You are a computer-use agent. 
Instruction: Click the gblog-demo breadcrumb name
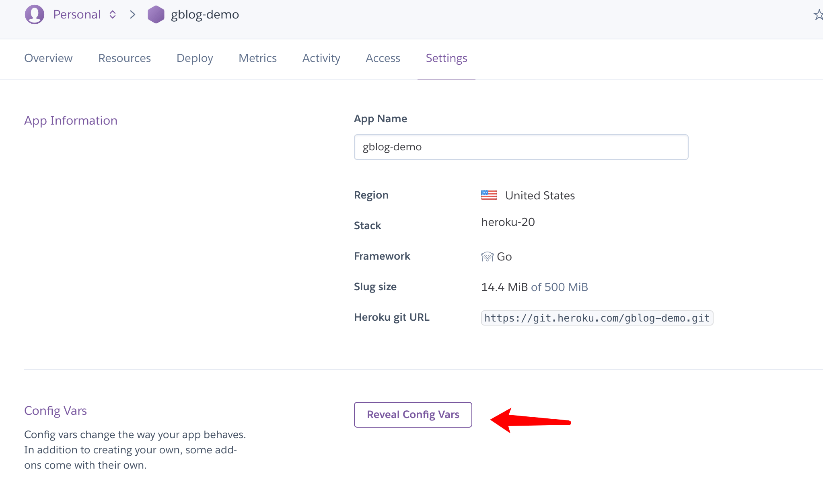click(205, 15)
